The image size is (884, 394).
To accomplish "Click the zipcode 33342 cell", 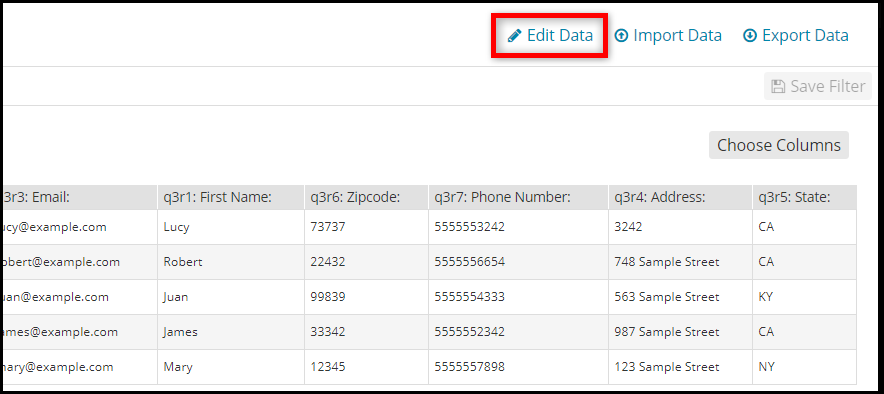I will click(366, 332).
